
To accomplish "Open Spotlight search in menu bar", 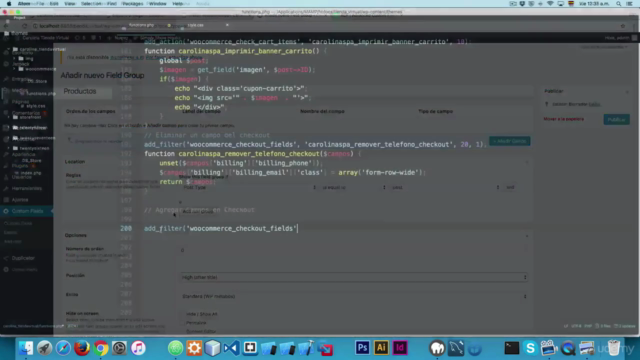I will pyautogui.click(x=619, y=4).
